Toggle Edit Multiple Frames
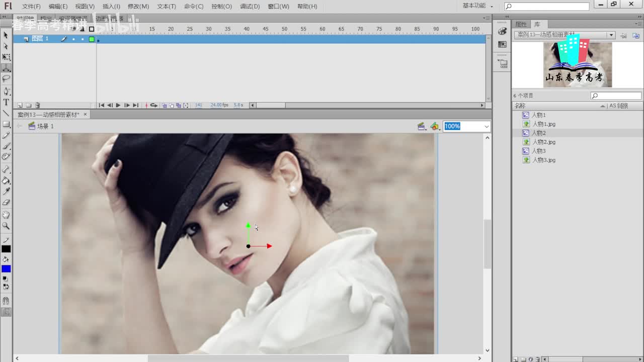The image size is (644, 362). click(179, 106)
